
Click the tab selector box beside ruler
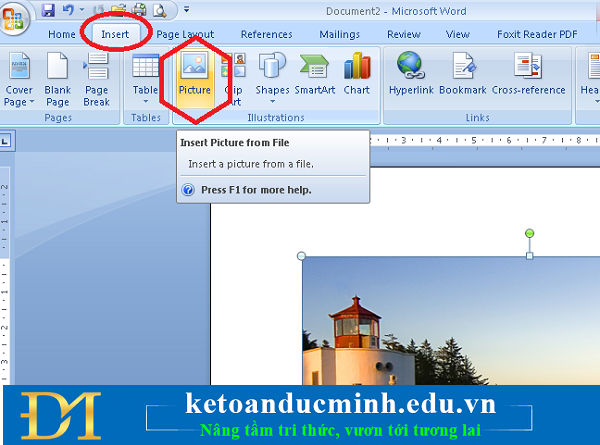pos(6,141)
